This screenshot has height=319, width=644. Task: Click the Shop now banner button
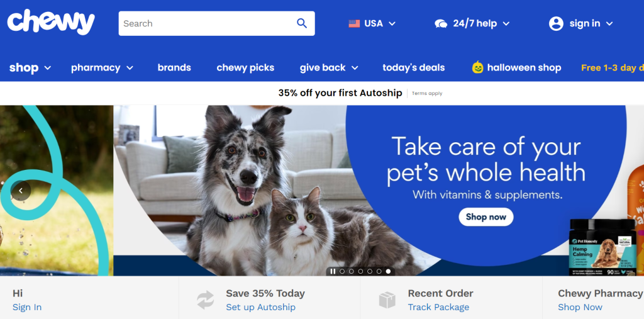[x=486, y=216]
